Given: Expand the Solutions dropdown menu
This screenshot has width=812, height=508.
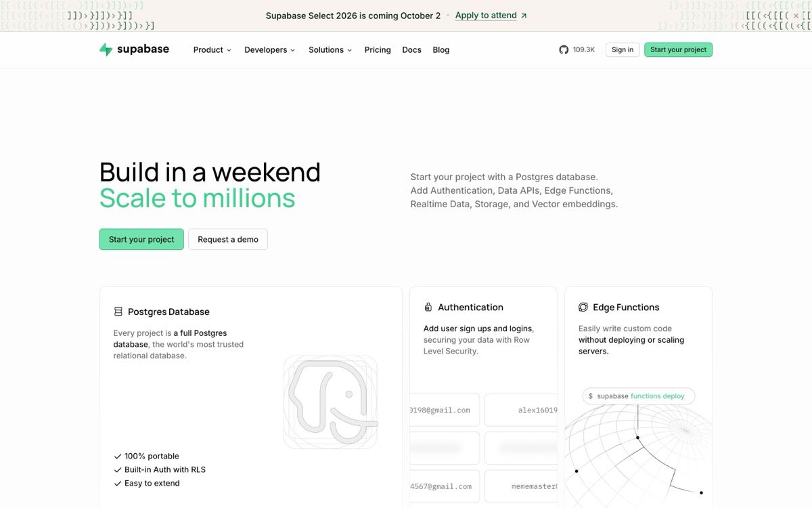Looking at the screenshot, I should click(x=330, y=49).
